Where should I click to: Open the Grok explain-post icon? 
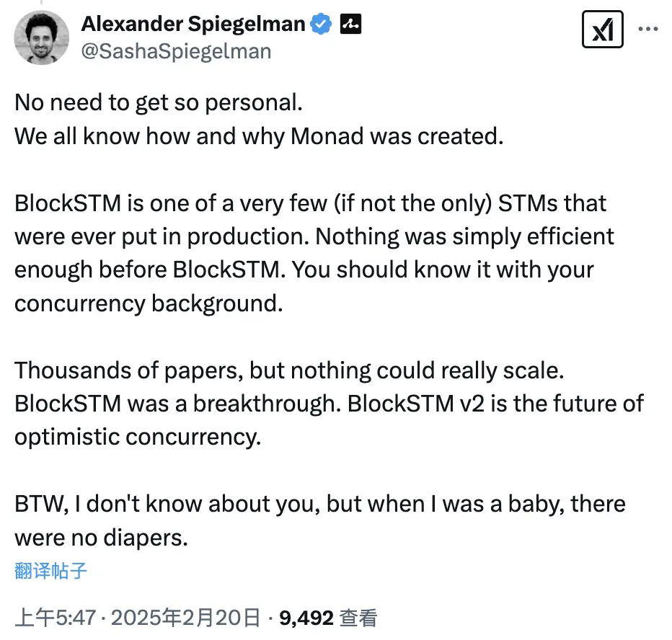(x=602, y=30)
